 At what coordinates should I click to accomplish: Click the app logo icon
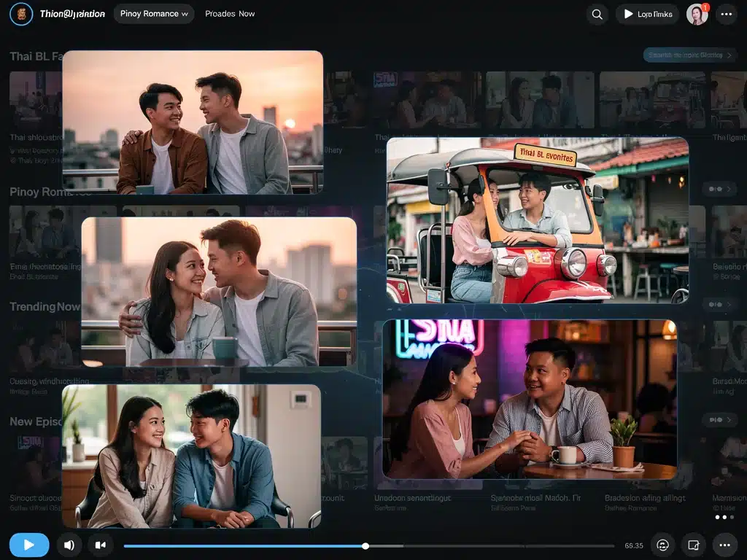tap(21, 14)
